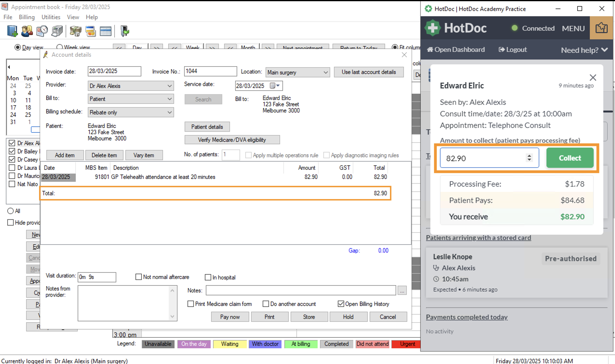Click the service date calendar picker icon
Viewport: 615px width, 364px height.
272,86
